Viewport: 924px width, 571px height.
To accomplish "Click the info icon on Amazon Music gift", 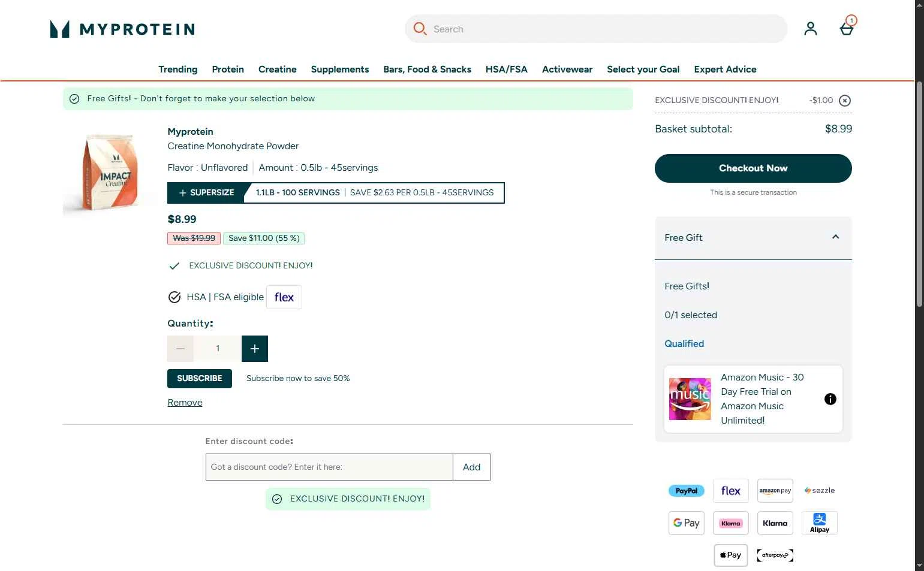I will coord(830,399).
